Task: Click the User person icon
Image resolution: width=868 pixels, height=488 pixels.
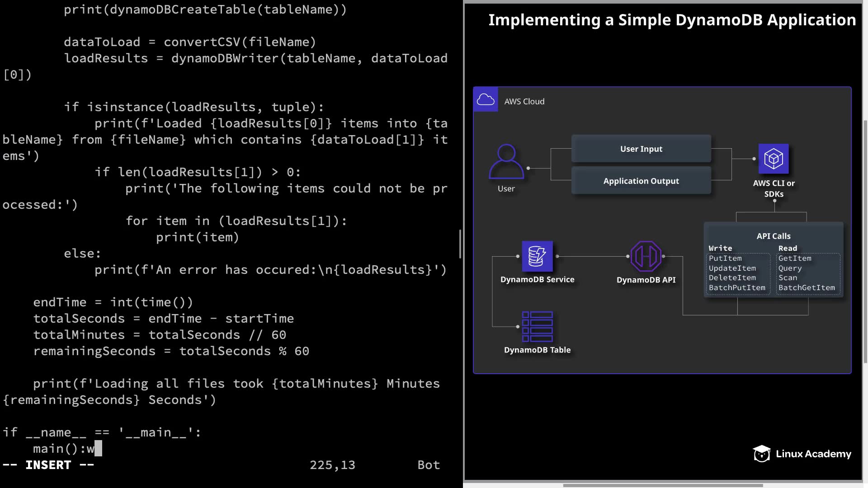Action: (506, 161)
